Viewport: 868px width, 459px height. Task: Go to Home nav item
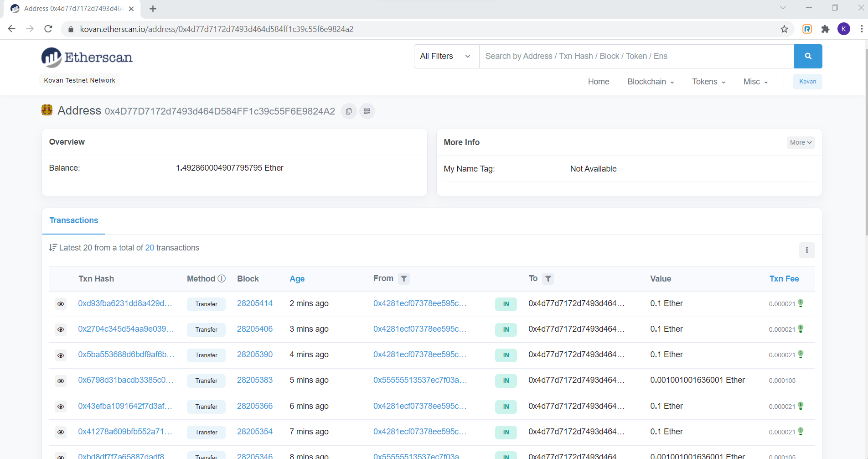599,82
